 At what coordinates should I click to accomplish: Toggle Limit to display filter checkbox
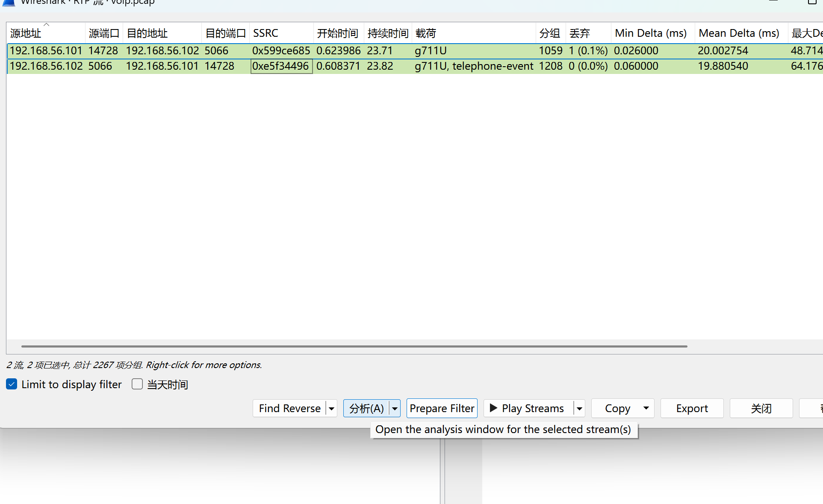point(12,384)
